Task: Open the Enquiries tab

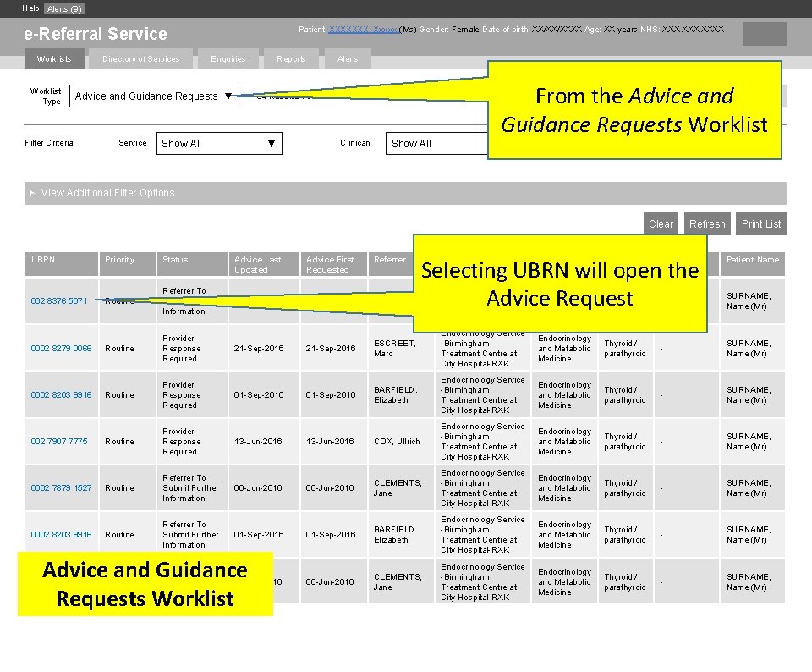Action: tap(228, 58)
